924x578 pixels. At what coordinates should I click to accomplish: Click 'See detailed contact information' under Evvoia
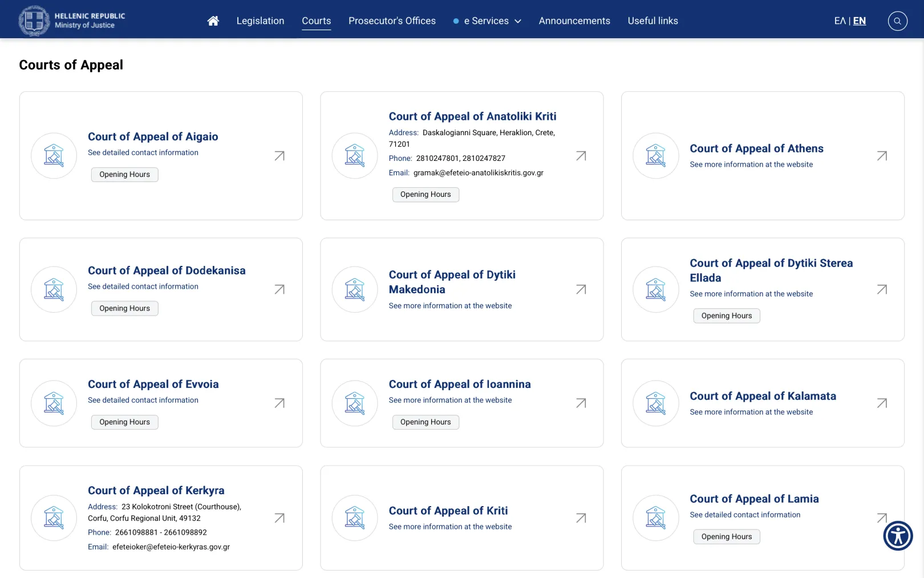click(143, 400)
